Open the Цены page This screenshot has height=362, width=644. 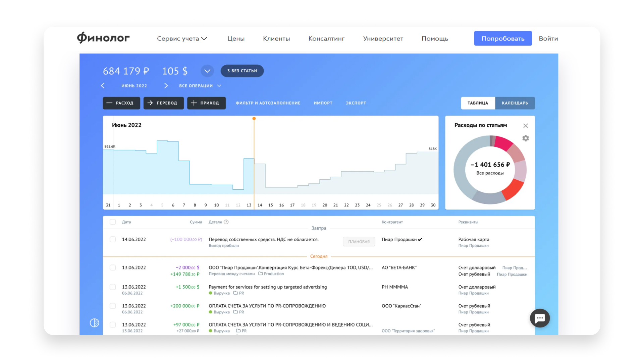236,39
